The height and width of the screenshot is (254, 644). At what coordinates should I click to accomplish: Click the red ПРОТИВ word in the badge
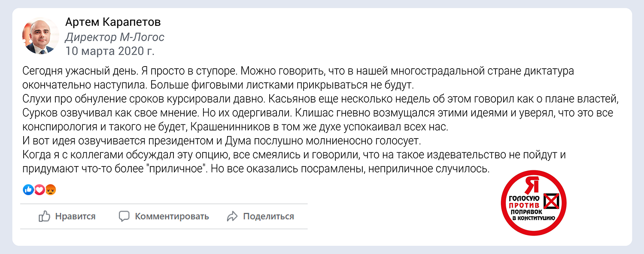(x=525, y=206)
